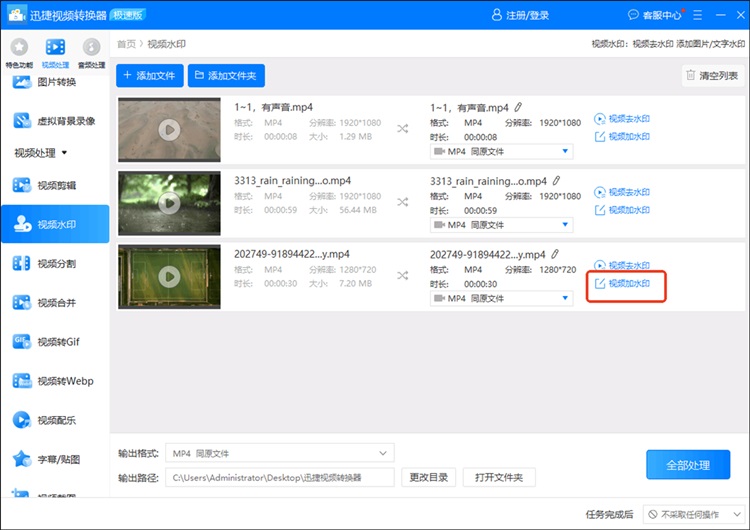Open format dropdown for 3313_rain_raining
Viewport: 750px width, 530px height.
pyautogui.click(x=501, y=225)
